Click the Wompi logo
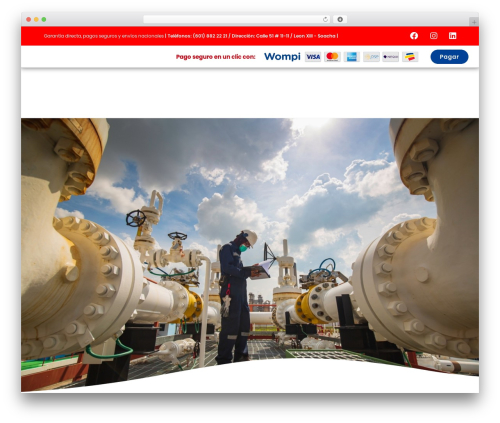The height and width of the screenshot is (423, 500). 282,57
